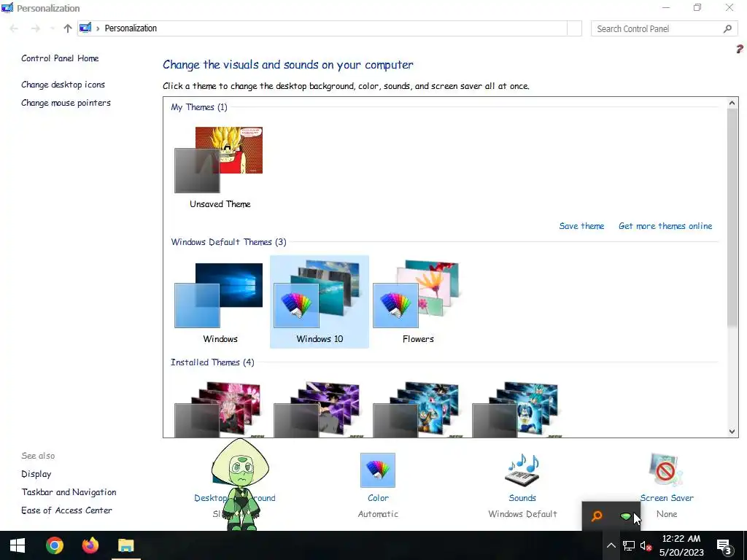Viewport: 747px width, 560px height.
Task: Click the taskbar clock showing 12:22 AM
Action: [x=681, y=545]
